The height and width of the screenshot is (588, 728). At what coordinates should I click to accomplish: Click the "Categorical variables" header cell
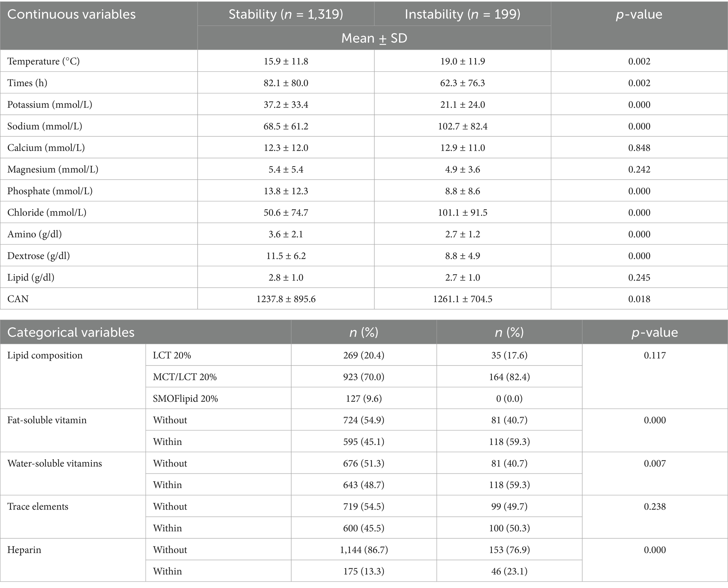71,332
